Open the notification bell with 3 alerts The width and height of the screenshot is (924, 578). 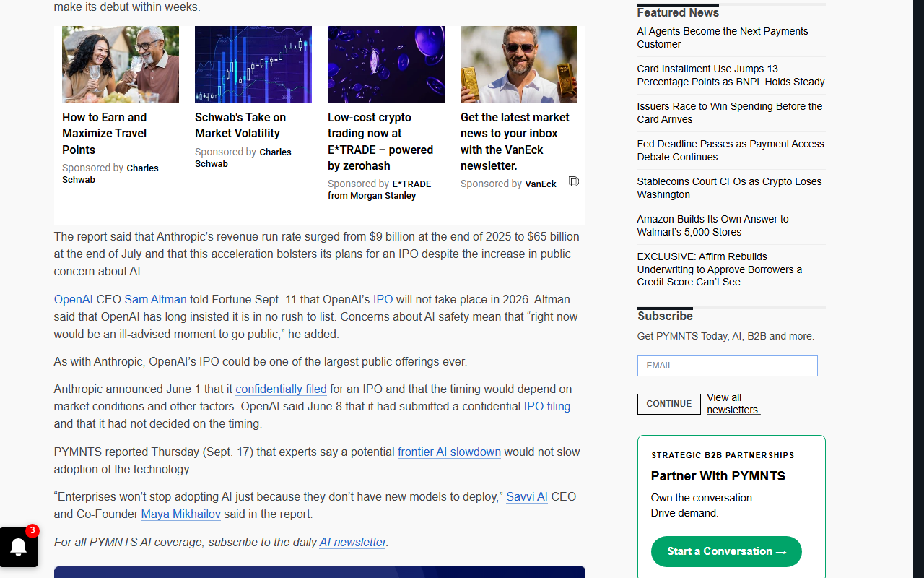point(19,547)
